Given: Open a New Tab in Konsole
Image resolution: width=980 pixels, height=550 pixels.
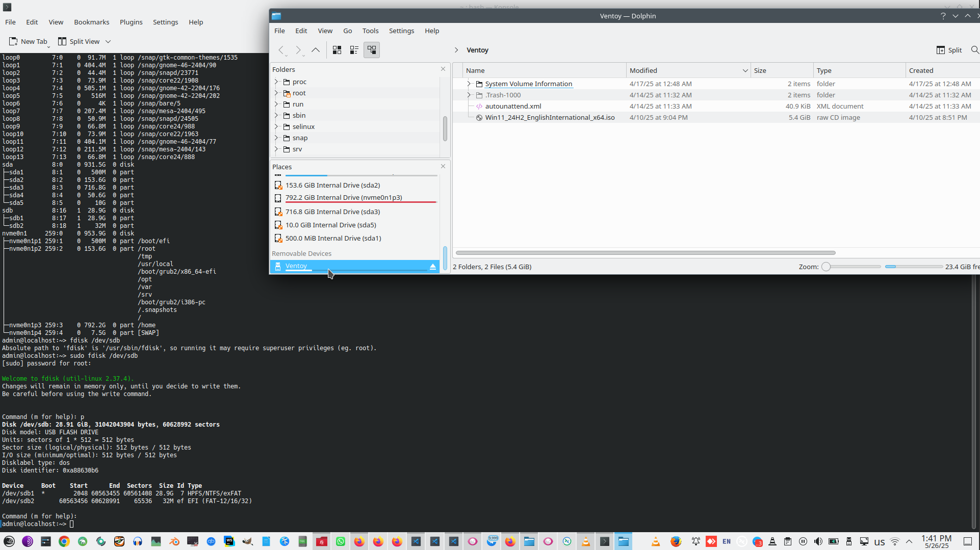Looking at the screenshot, I should pyautogui.click(x=28, y=41).
